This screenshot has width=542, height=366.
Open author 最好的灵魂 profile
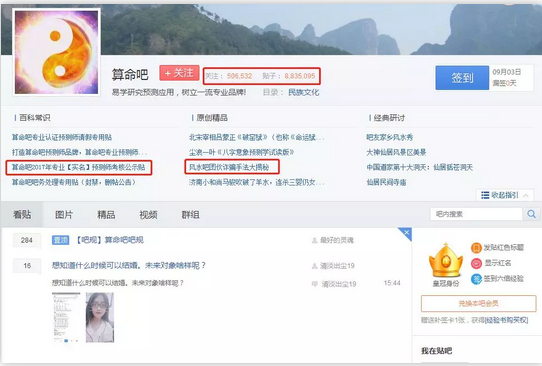336,240
